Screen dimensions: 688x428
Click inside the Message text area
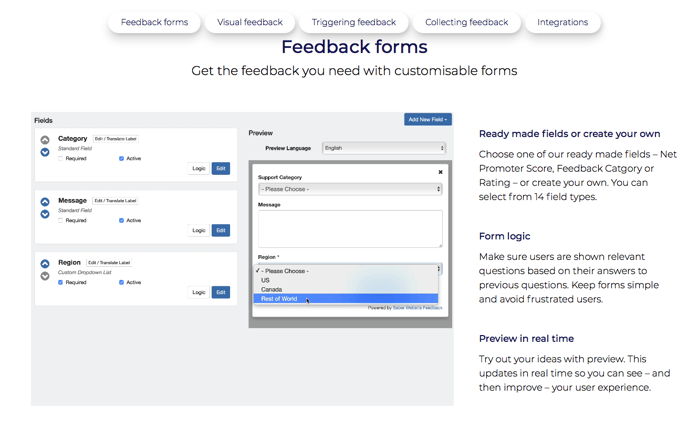coord(350,229)
